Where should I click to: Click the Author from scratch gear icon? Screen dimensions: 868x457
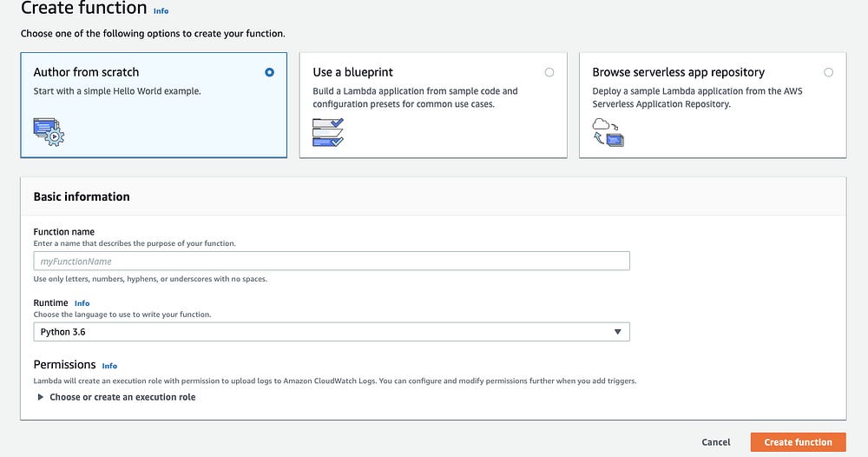tap(49, 130)
